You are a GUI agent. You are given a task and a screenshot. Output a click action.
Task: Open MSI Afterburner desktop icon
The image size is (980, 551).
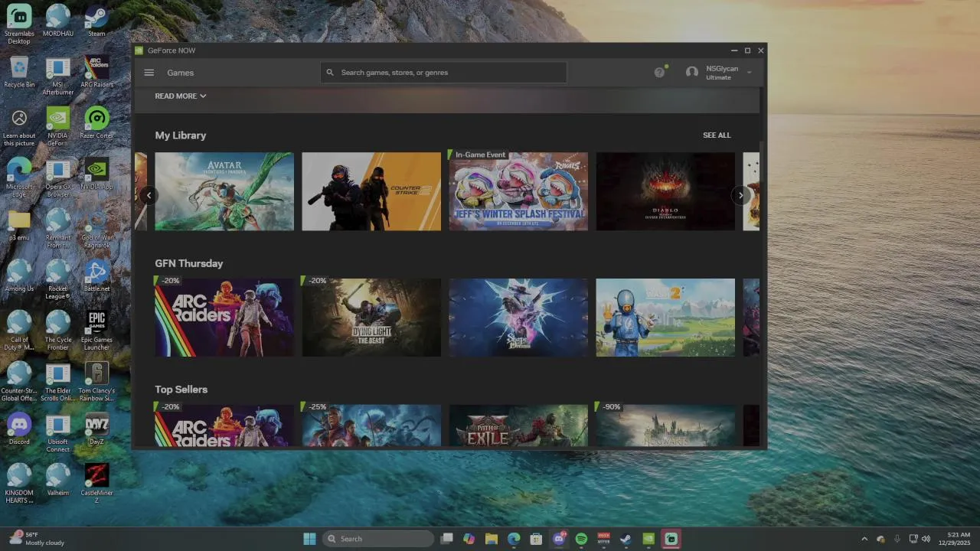[58, 76]
